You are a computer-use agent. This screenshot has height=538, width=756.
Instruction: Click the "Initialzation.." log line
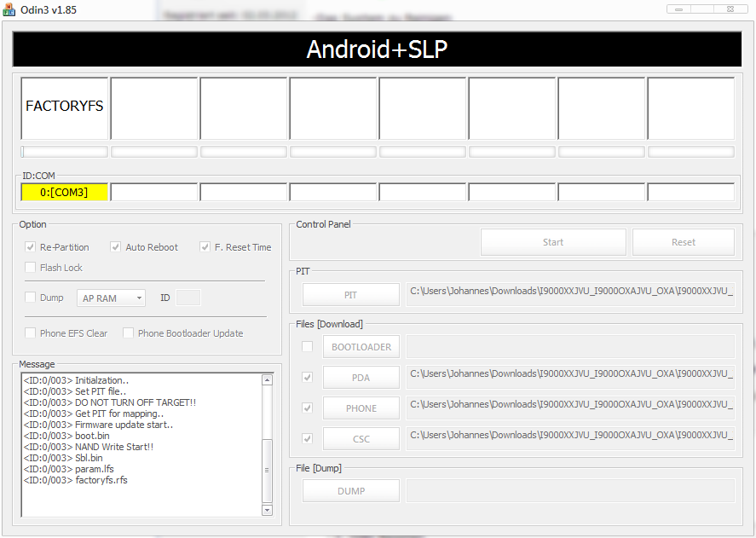pos(76,380)
